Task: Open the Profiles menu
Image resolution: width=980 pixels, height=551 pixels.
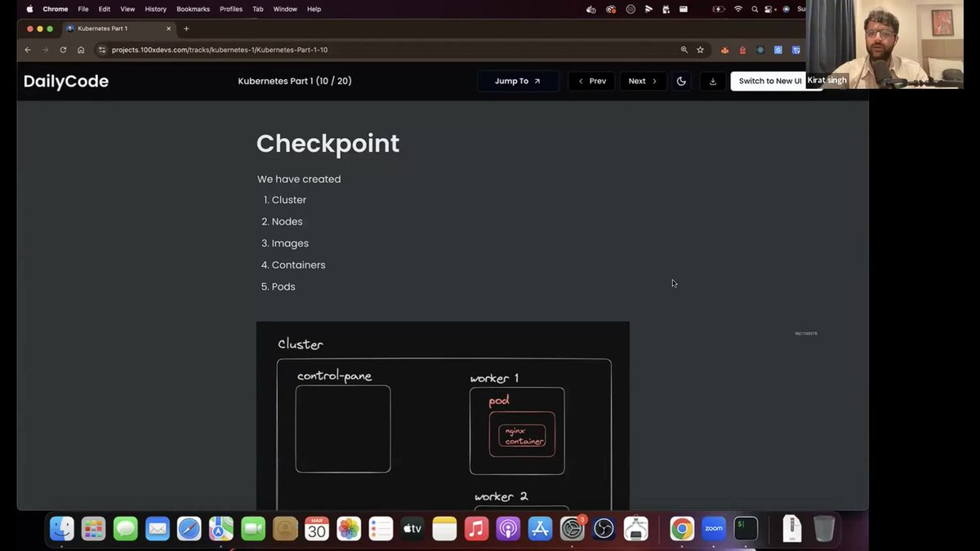Action: (x=231, y=9)
